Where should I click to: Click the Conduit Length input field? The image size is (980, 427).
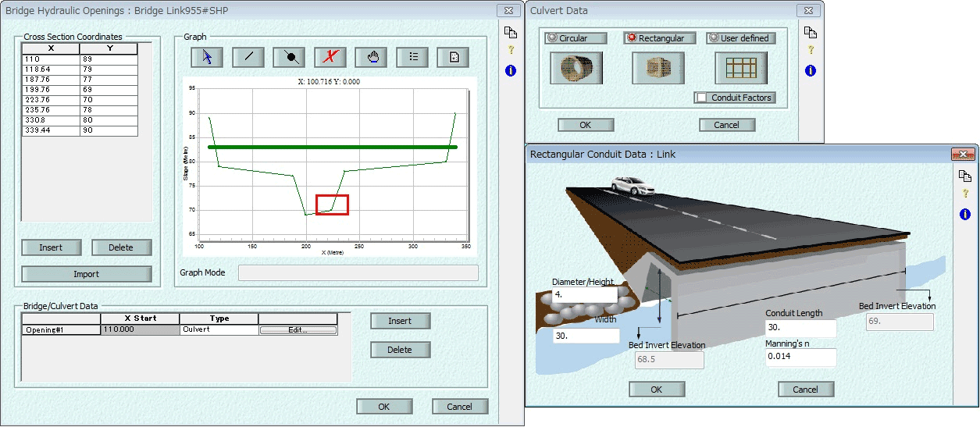tap(800, 328)
